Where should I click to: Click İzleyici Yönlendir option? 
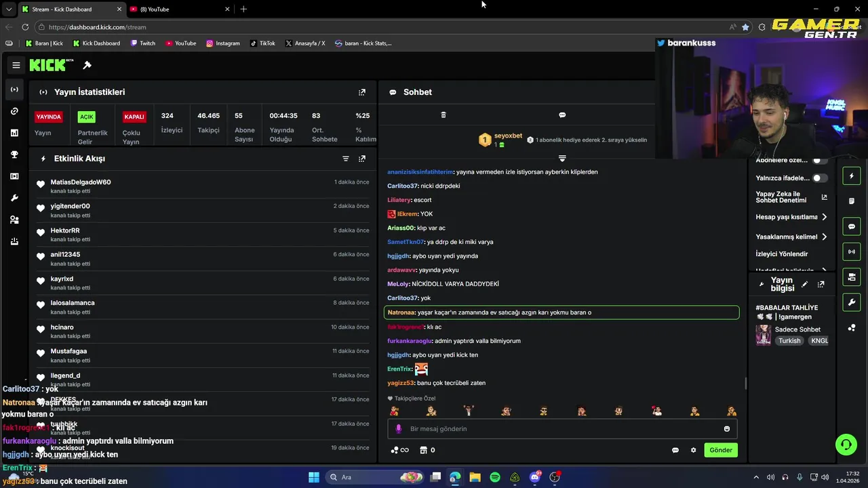tap(782, 254)
